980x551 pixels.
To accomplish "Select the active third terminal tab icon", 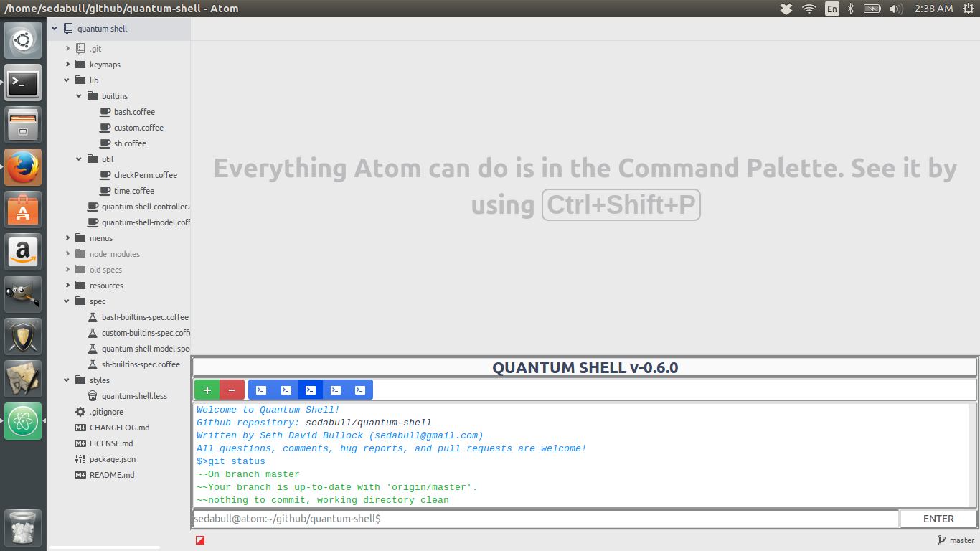I will point(310,390).
